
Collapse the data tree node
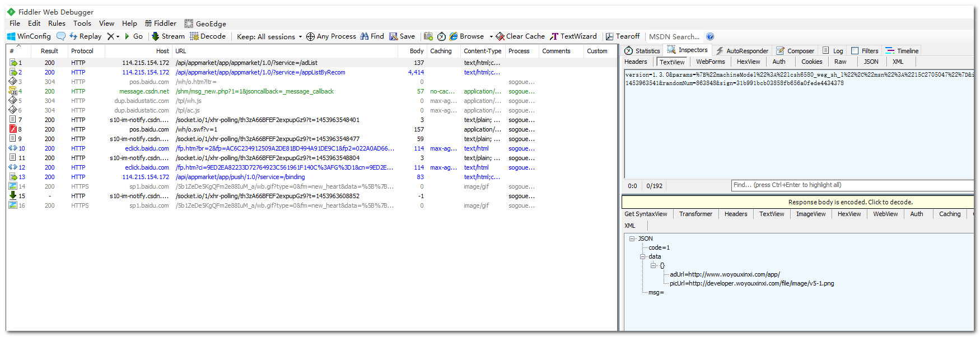click(643, 256)
